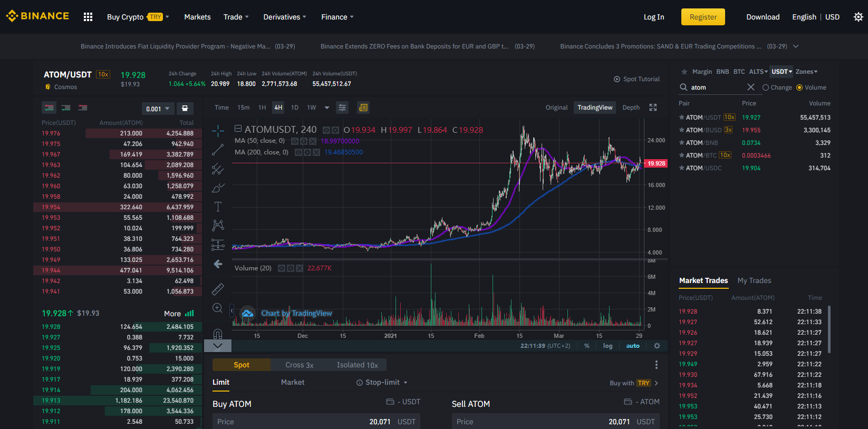Click Buy with TRY link
Viewport: 868px width, 429px height.
tap(634, 383)
